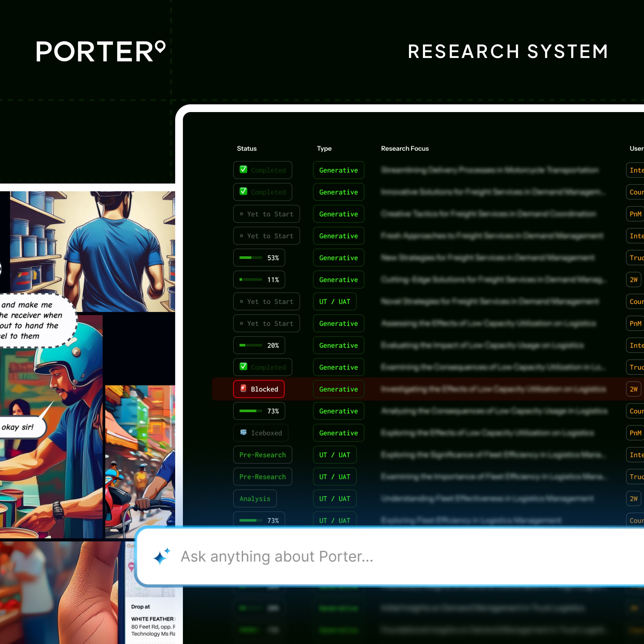Toggle the Completed checkmark above the Blocked row
The height and width of the screenshot is (644, 644).
pyautogui.click(x=243, y=367)
